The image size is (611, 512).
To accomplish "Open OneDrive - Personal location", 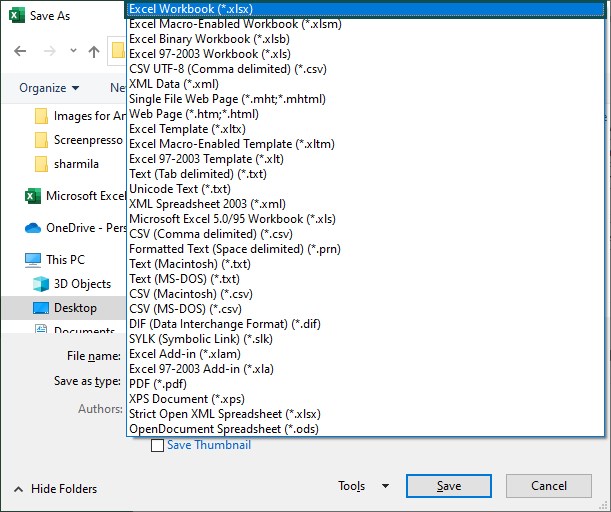I will [75, 228].
